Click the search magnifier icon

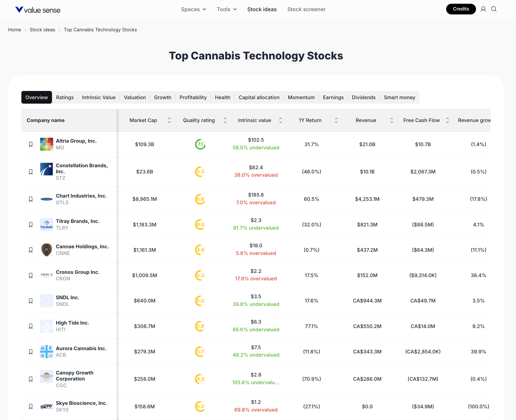pyautogui.click(x=494, y=9)
